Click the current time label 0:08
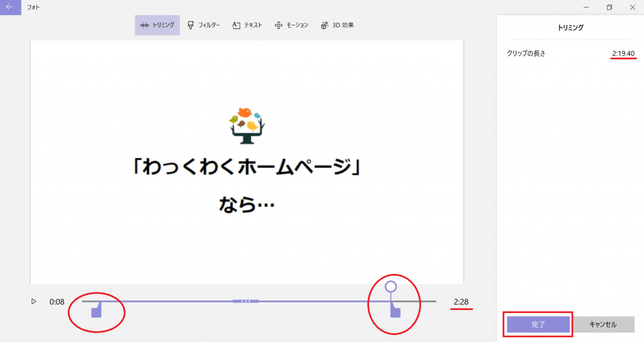The height and width of the screenshot is (342, 644). (57, 302)
